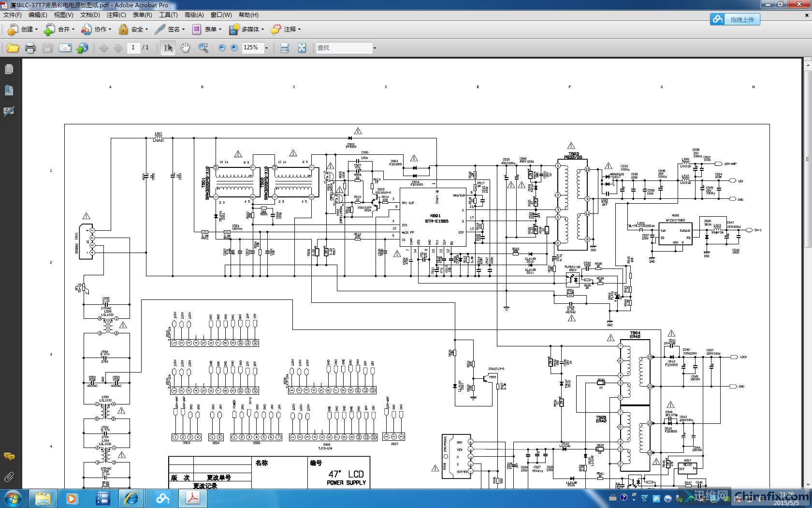
Task: Expand the zoom level 125% dropdown
Action: coord(266,48)
